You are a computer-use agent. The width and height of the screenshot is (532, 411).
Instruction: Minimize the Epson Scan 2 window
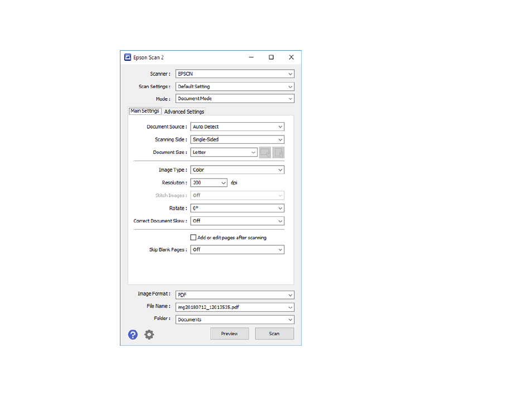[251, 57]
